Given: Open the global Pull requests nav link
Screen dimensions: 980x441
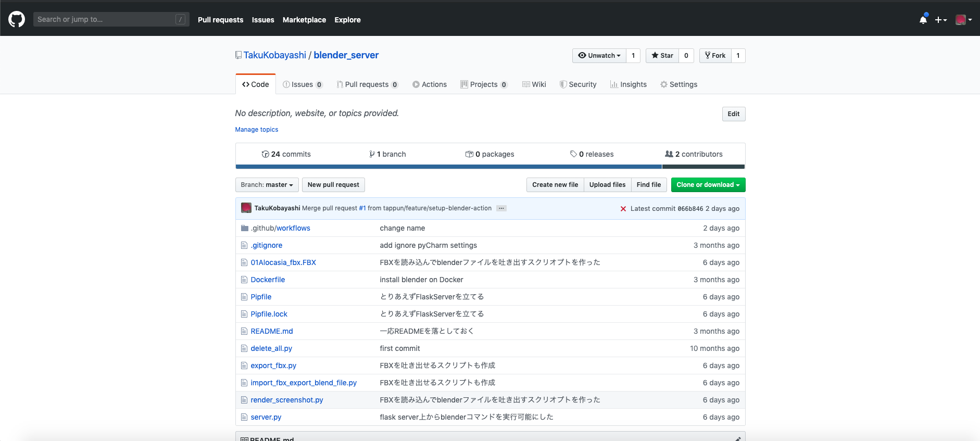Looking at the screenshot, I should [221, 20].
